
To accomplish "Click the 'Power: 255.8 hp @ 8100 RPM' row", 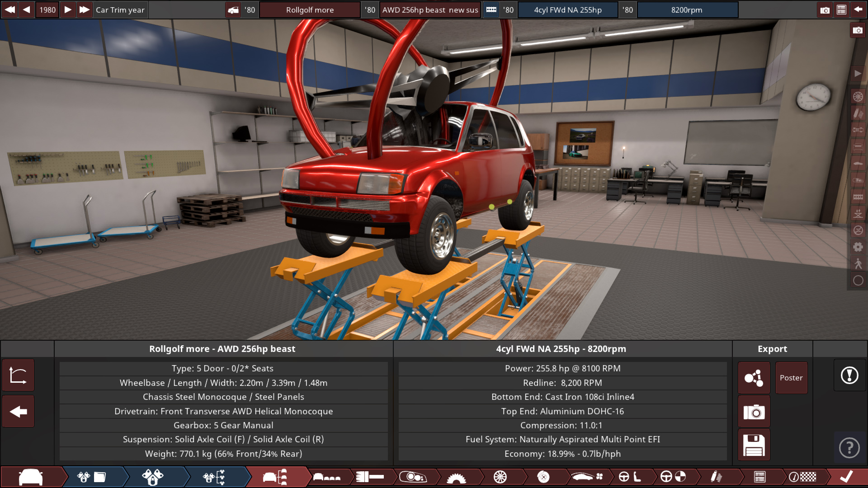I will click(x=562, y=368).
